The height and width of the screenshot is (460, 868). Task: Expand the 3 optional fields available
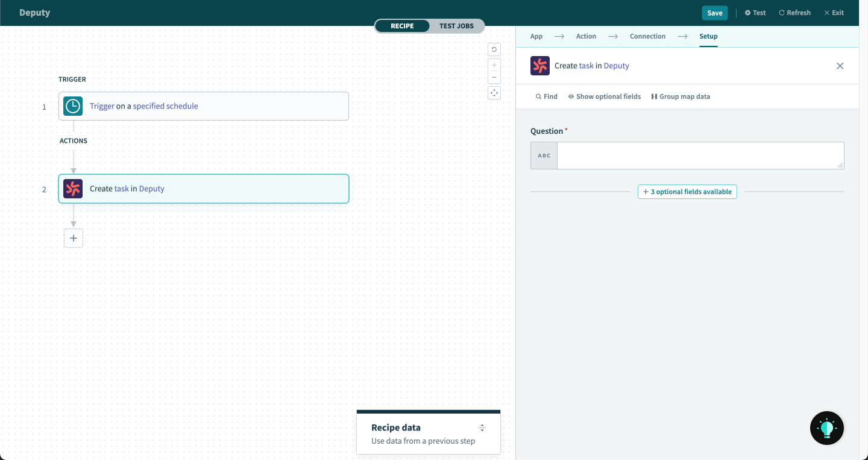coord(687,191)
